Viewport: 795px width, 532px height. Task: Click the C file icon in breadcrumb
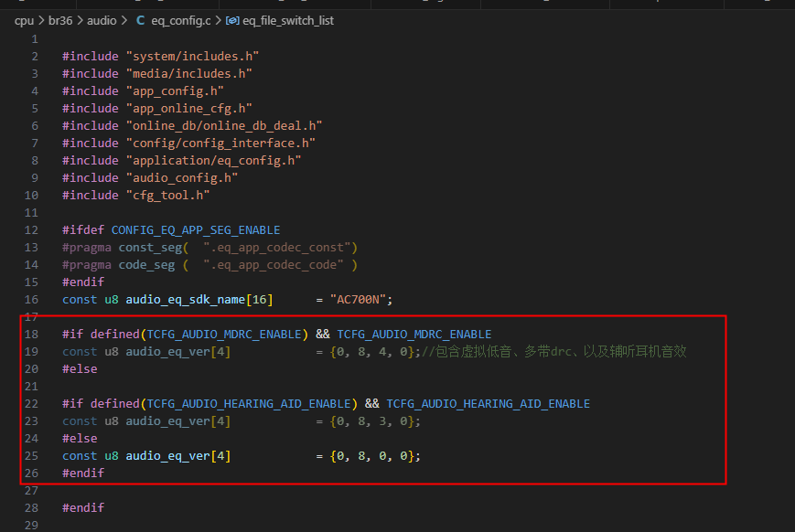pos(141,21)
